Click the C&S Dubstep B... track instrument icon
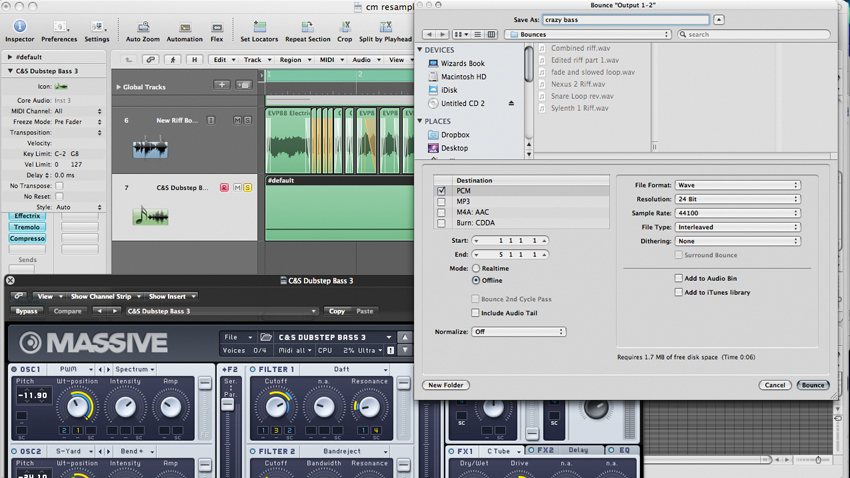850x478 pixels. [150, 216]
